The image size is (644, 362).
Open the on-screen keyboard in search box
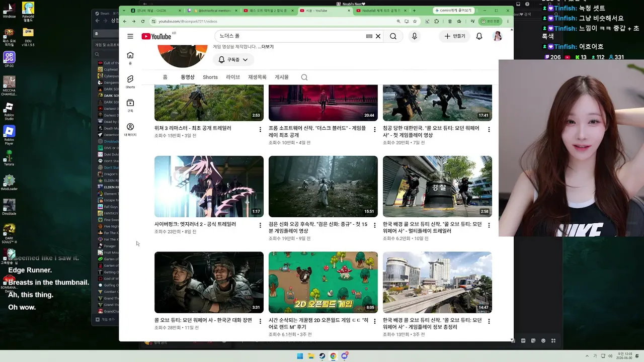coord(369,36)
